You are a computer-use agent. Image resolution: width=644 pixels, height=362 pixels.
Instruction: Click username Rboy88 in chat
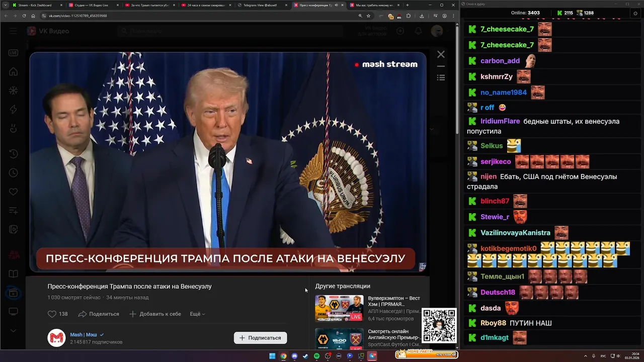point(493,323)
